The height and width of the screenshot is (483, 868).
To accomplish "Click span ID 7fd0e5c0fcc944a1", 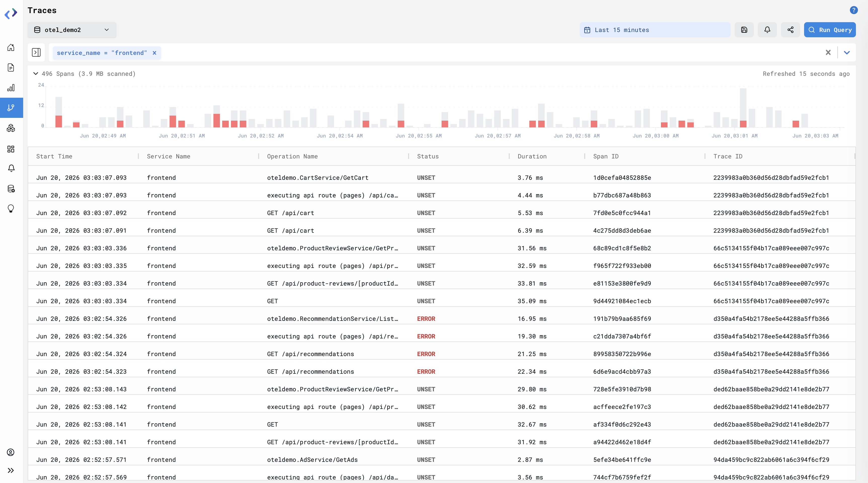I will click(x=622, y=213).
